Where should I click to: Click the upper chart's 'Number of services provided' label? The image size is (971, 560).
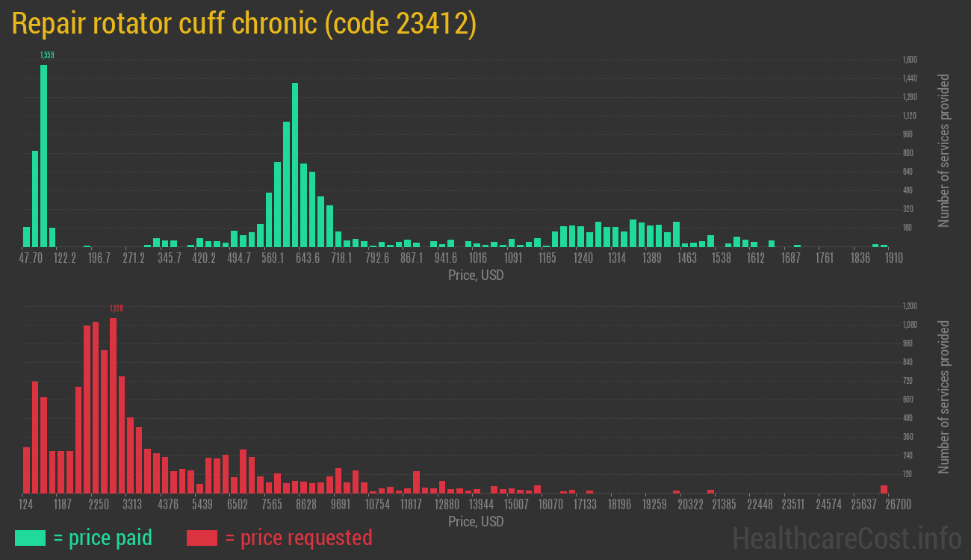click(944, 150)
